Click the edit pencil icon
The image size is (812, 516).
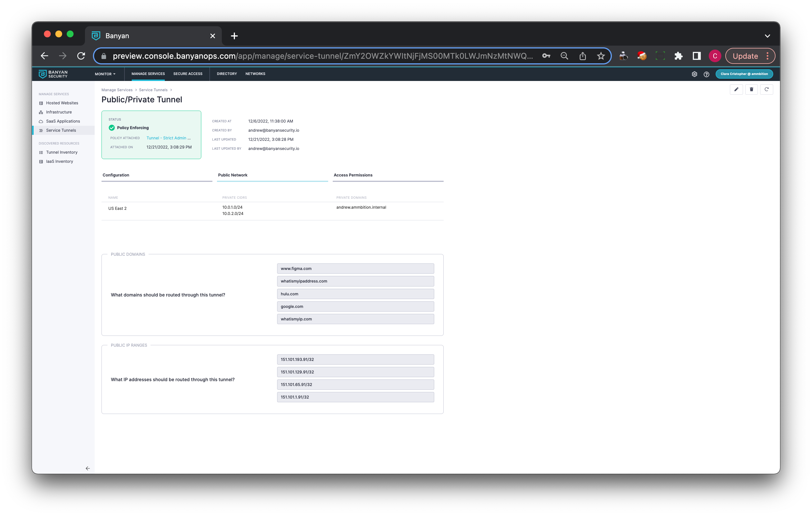[x=736, y=89]
